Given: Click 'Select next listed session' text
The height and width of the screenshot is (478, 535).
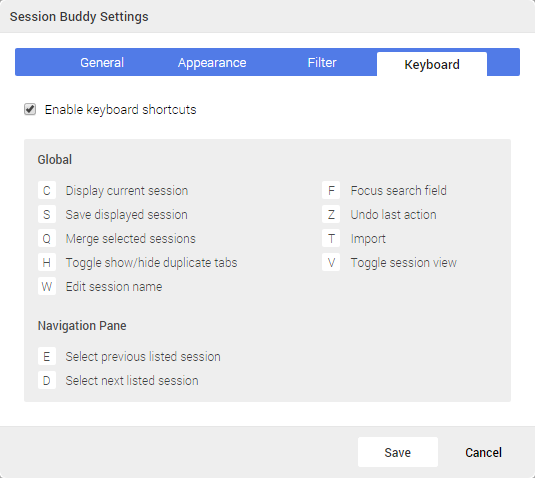Looking at the screenshot, I should coord(132,380).
